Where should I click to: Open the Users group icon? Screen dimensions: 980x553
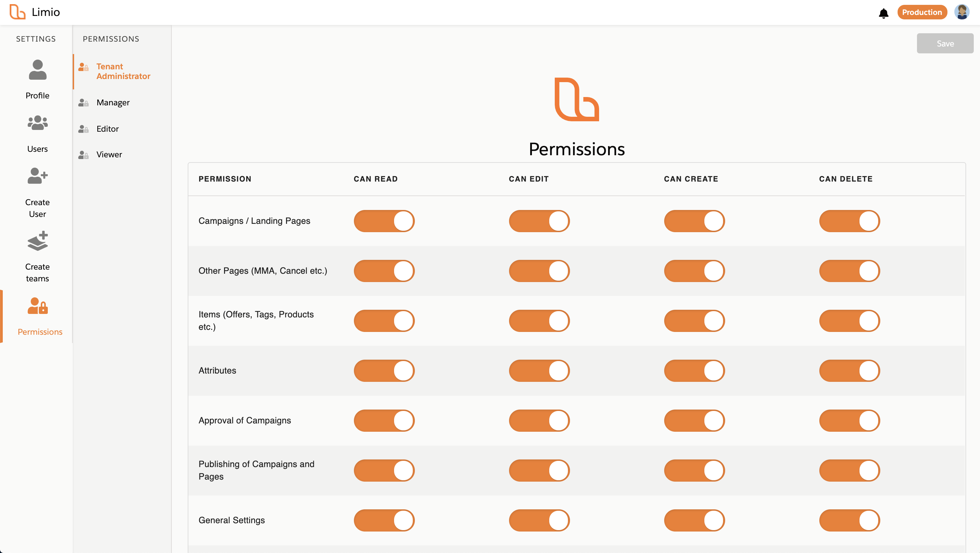[37, 123]
